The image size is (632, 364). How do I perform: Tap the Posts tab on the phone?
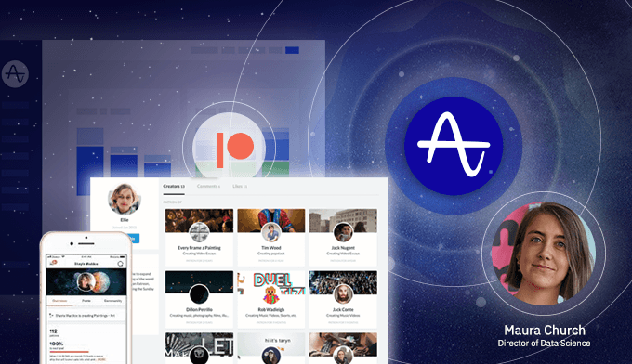point(86,301)
